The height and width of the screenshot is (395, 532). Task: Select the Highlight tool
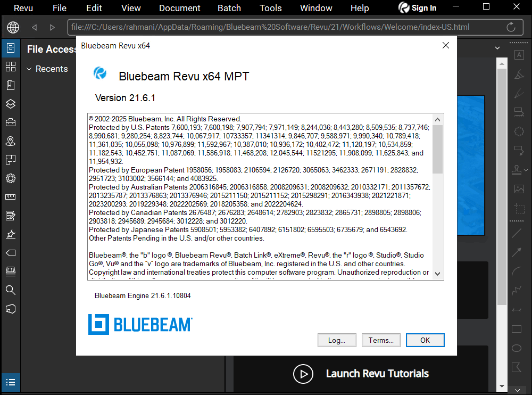click(x=519, y=75)
